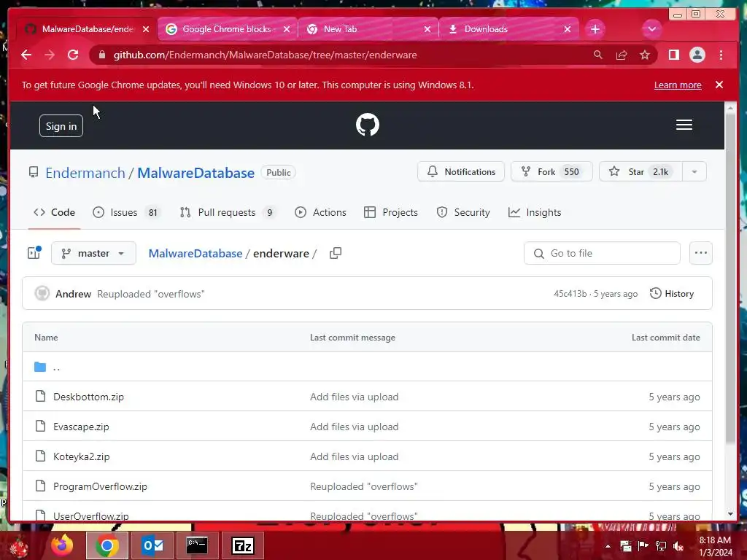Click Andrew's commit author avatar
This screenshot has width=747, height=560.
click(x=42, y=293)
